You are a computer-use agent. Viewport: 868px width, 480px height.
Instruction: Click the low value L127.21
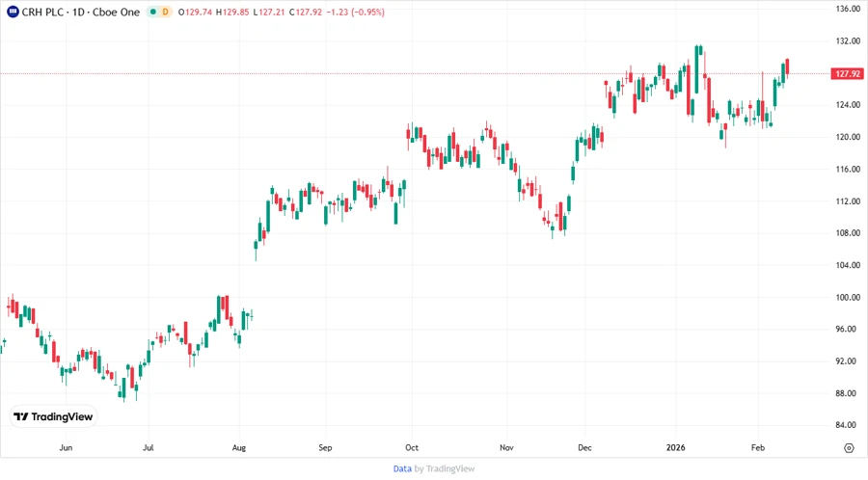[x=268, y=12]
